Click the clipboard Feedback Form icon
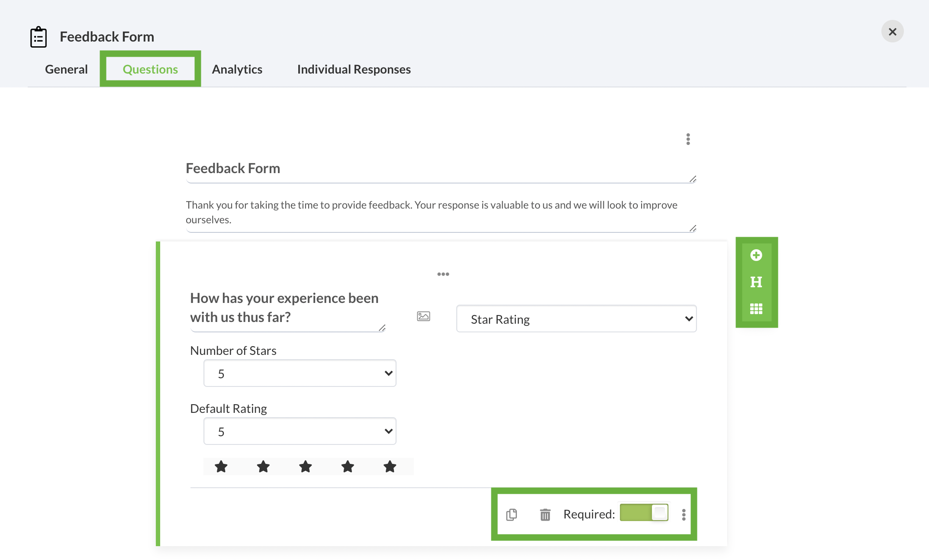 [x=39, y=37]
